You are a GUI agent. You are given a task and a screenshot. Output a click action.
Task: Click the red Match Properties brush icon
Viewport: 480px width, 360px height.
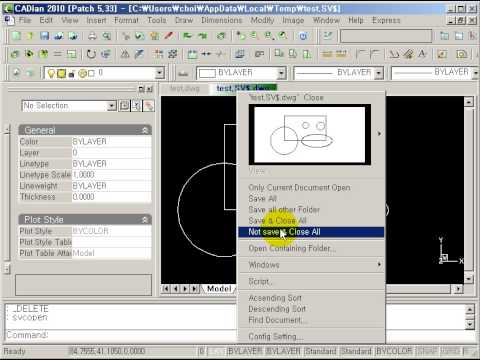pyautogui.click(x=169, y=35)
